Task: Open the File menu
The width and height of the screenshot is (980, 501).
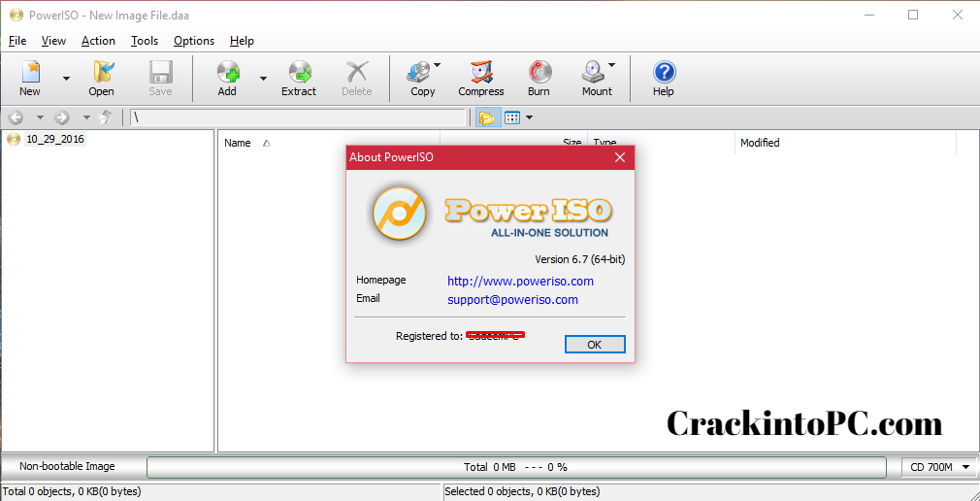Action: 17,41
